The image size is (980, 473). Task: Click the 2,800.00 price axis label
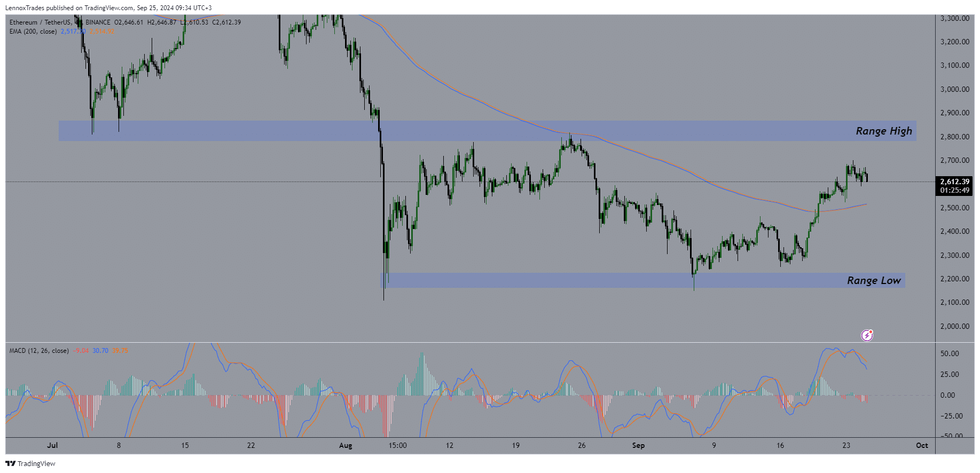(954, 137)
